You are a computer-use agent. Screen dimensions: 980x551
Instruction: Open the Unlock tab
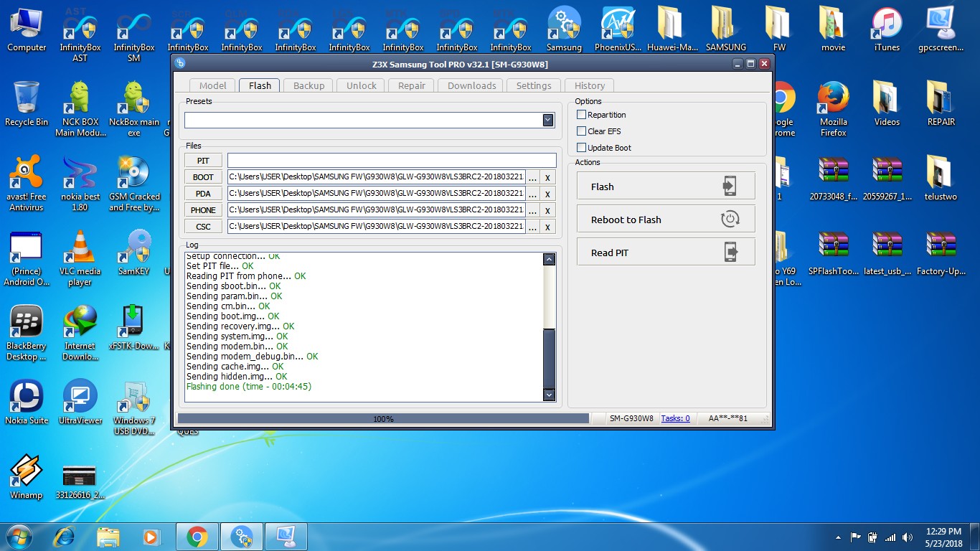pyautogui.click(x=362, y=85)
